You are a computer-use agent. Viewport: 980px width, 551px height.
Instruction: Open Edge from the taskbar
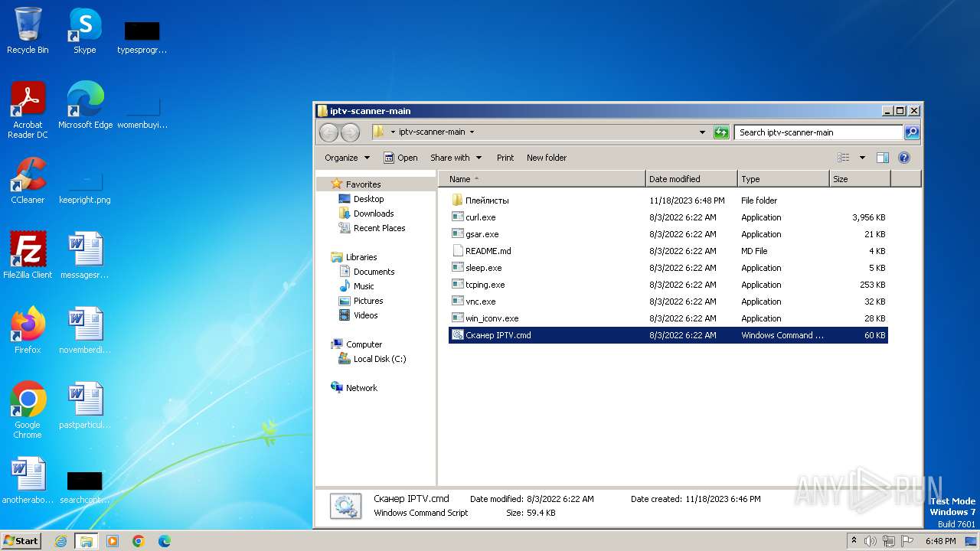(x=165, y=541)
